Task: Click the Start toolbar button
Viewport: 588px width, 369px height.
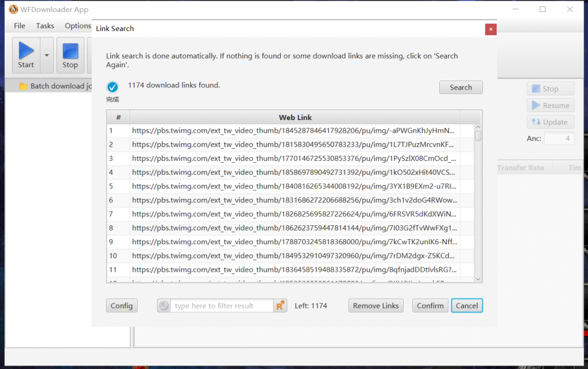Action: 26,55
